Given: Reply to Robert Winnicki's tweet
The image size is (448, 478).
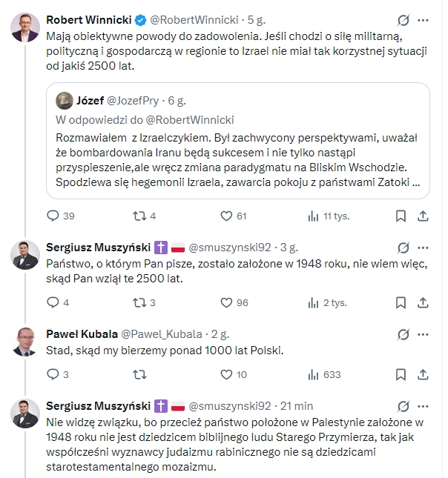Looking at the screenshot, I should tap(53, 216).
